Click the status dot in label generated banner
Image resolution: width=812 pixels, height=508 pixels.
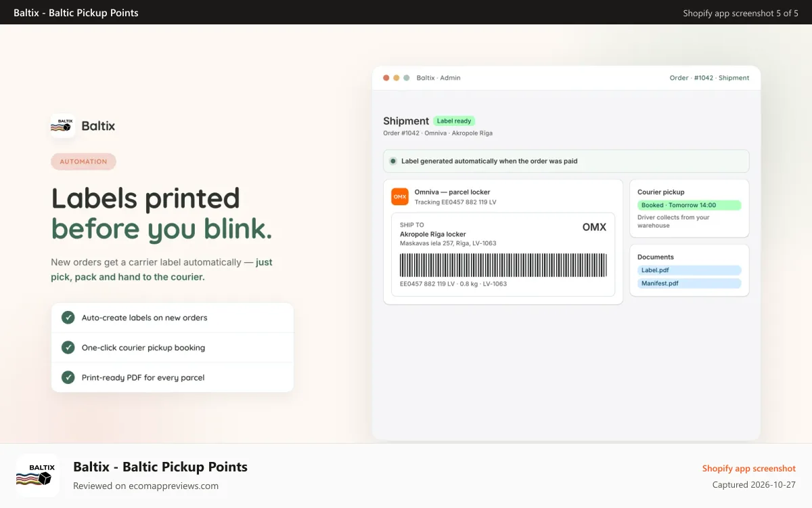coord(393,161)
